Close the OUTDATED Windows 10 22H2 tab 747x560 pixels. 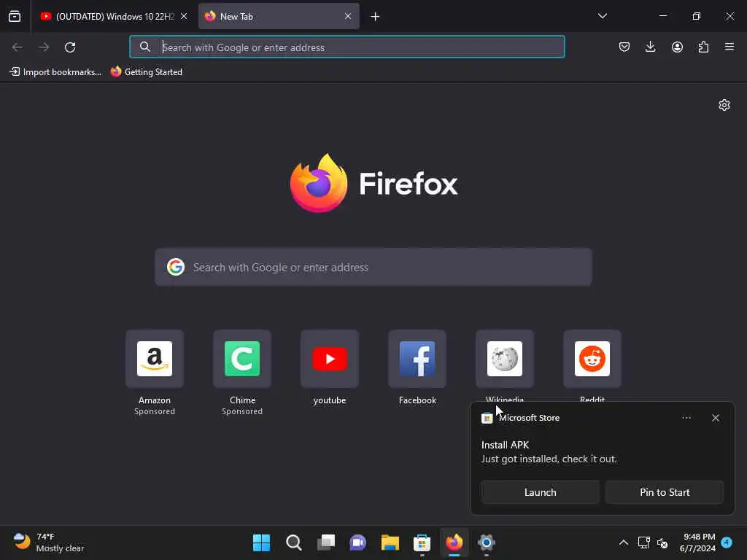pyautogui.click(x=184, y=16)
